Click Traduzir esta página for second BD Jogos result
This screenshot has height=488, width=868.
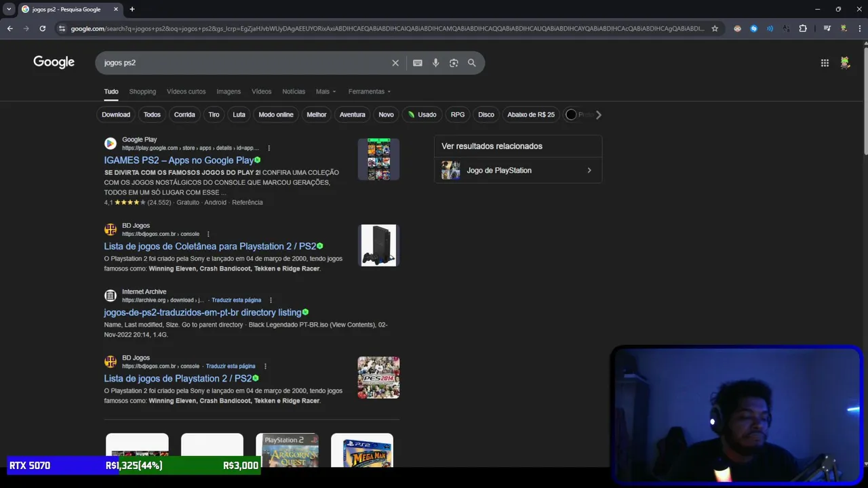coord(231,366)
